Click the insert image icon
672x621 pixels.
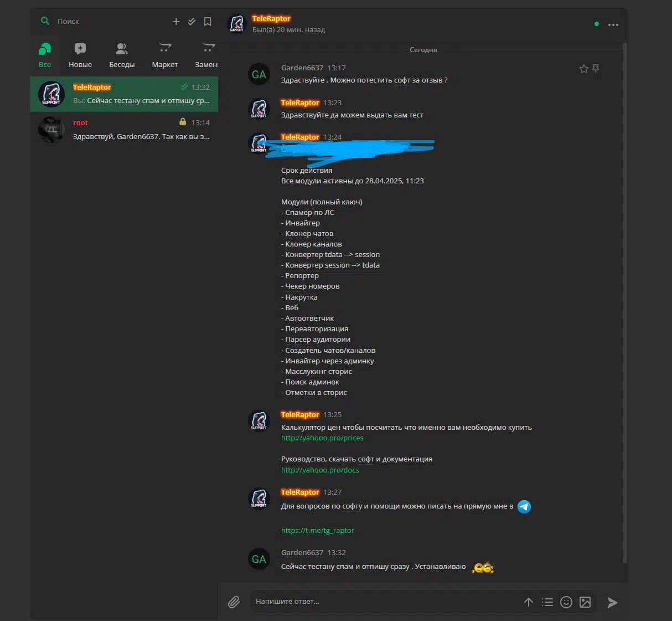pos(585,602)
